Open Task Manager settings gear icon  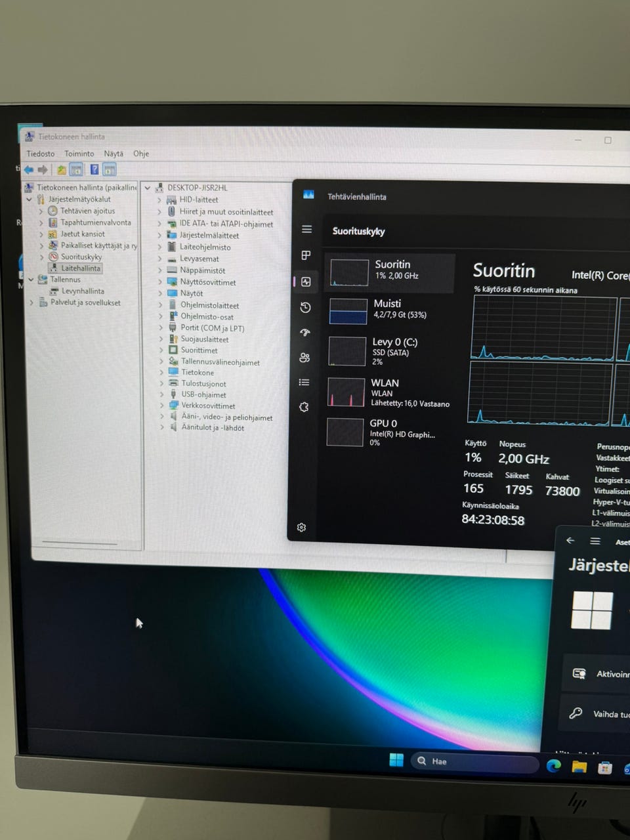[x=302, y=528]
